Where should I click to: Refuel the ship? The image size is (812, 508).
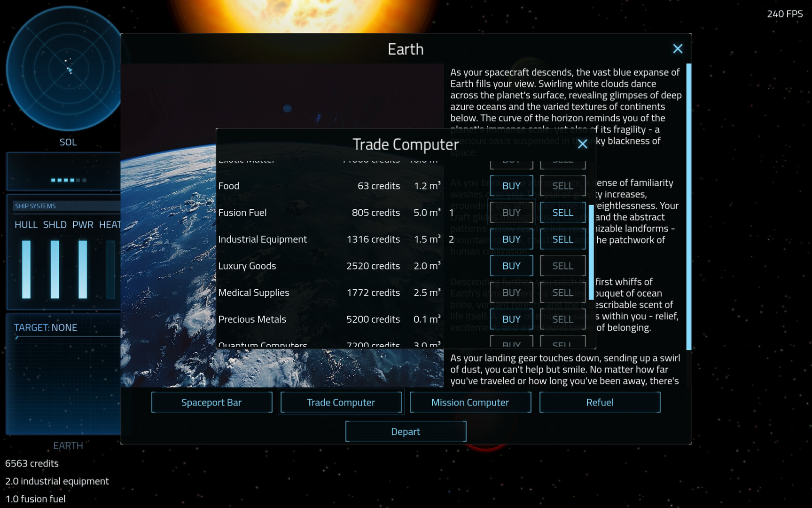[600, 402]
